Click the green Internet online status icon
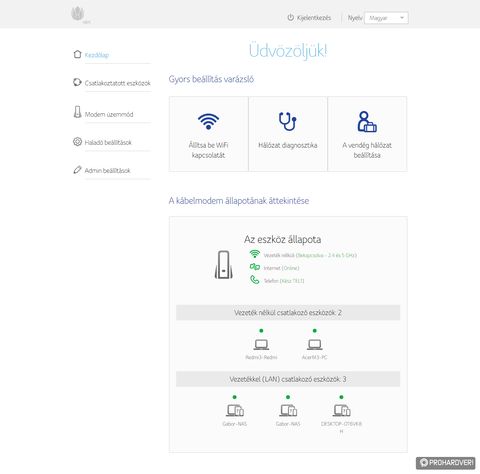The image size is (480, 474). (255, 267)
